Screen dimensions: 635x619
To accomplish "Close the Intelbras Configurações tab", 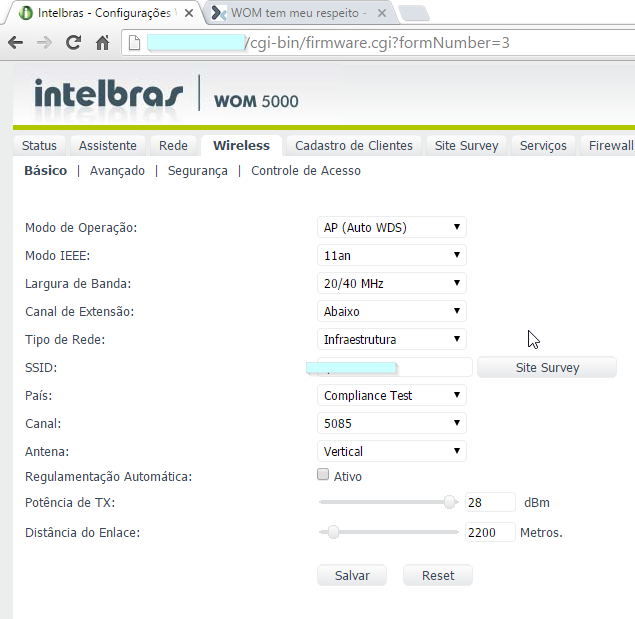I will coord(189,13).
